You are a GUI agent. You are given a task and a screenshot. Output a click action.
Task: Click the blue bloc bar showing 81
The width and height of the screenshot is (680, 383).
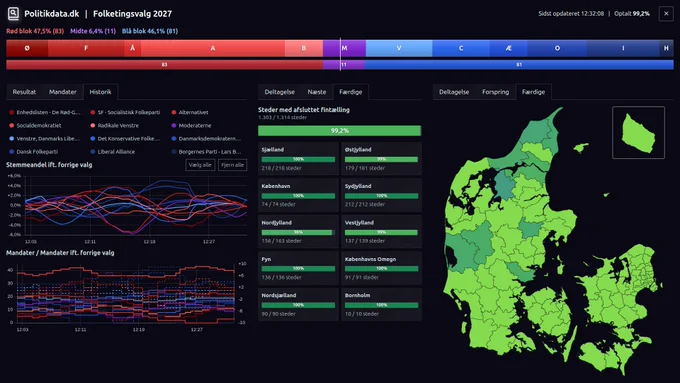pos(519,65)
